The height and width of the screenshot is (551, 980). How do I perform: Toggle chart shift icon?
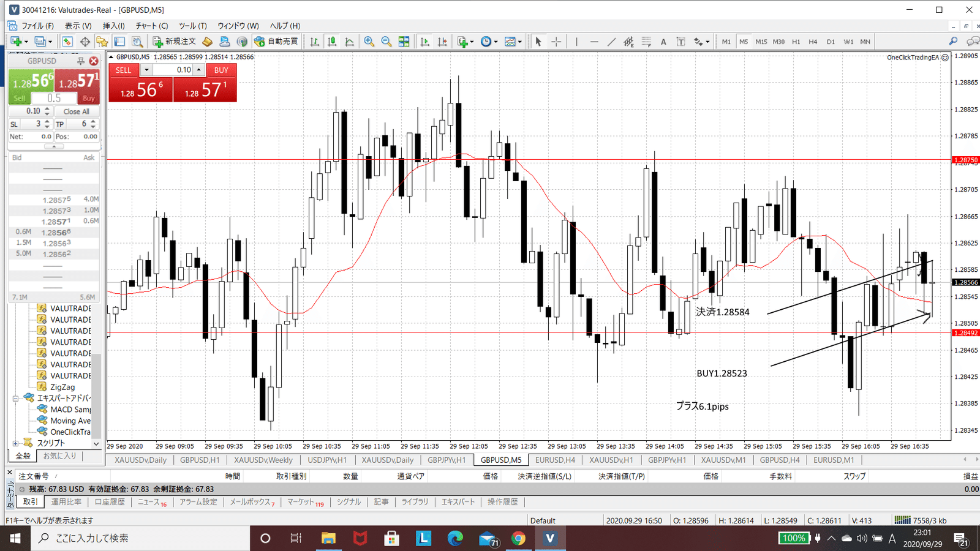click(x=442, y=42)
